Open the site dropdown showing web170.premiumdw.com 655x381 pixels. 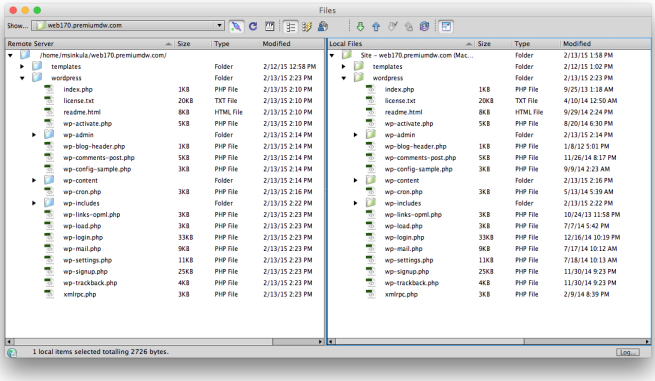[128, 25]
